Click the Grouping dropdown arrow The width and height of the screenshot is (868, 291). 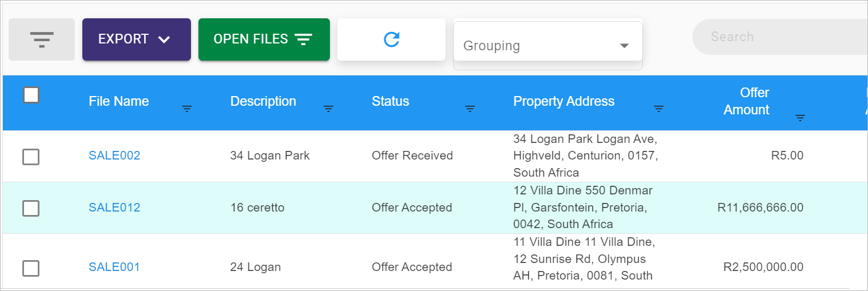tap(624, 46)
